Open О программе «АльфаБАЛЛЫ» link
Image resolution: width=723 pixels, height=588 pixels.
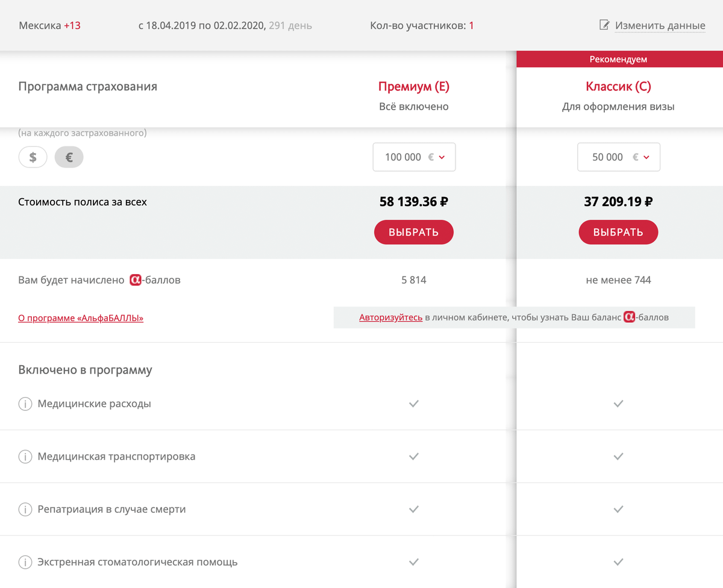[x=81, y=317]
